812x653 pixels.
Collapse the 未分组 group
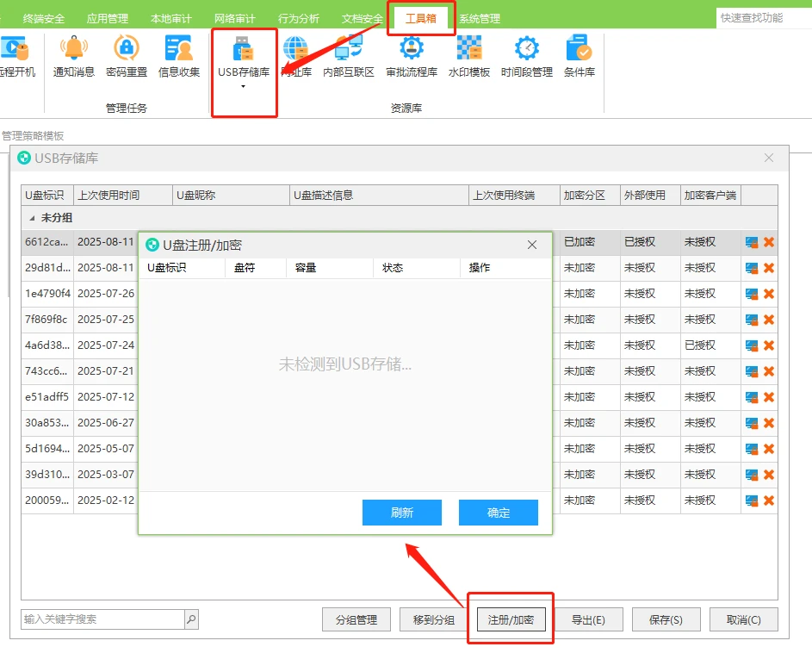click(32, 218)
